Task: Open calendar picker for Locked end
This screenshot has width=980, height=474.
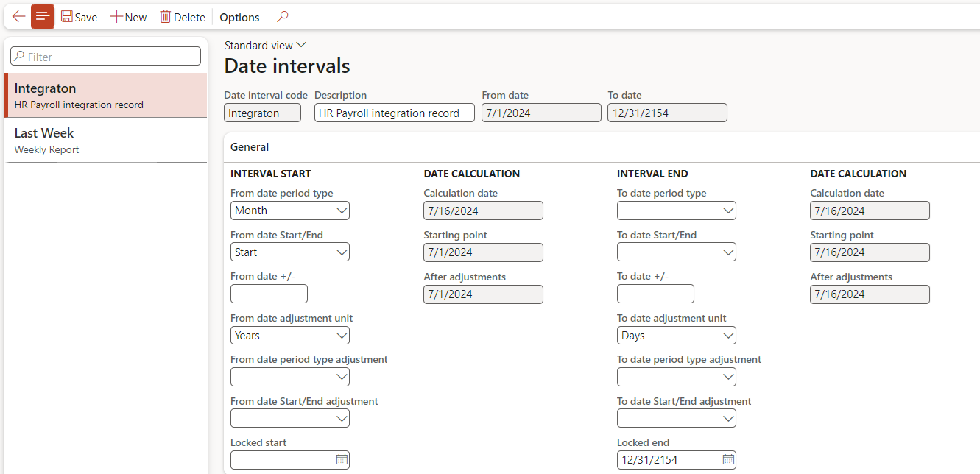Action: coord(728,459)
